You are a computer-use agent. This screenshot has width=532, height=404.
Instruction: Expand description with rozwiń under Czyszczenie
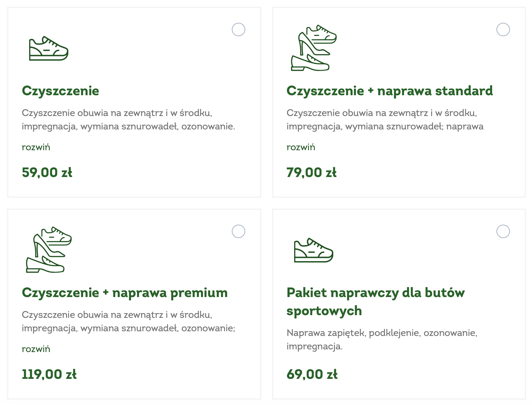tap(36, 147)
